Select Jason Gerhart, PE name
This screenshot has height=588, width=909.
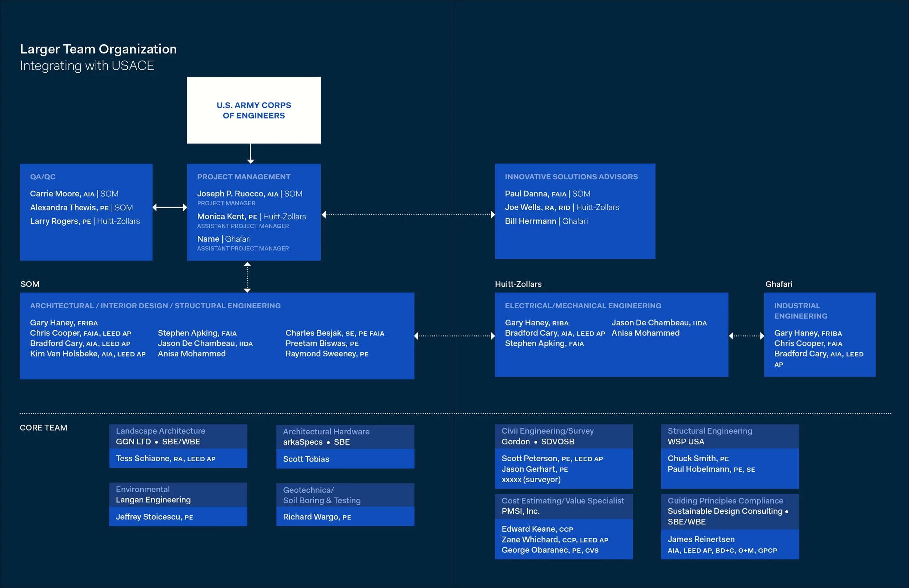(x=535, y=469)
